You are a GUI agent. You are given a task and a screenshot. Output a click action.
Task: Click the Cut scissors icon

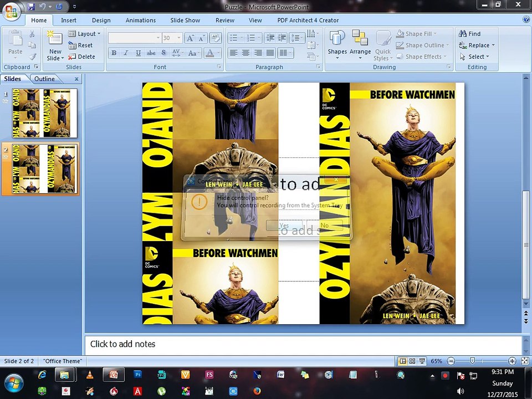(32, 34)
